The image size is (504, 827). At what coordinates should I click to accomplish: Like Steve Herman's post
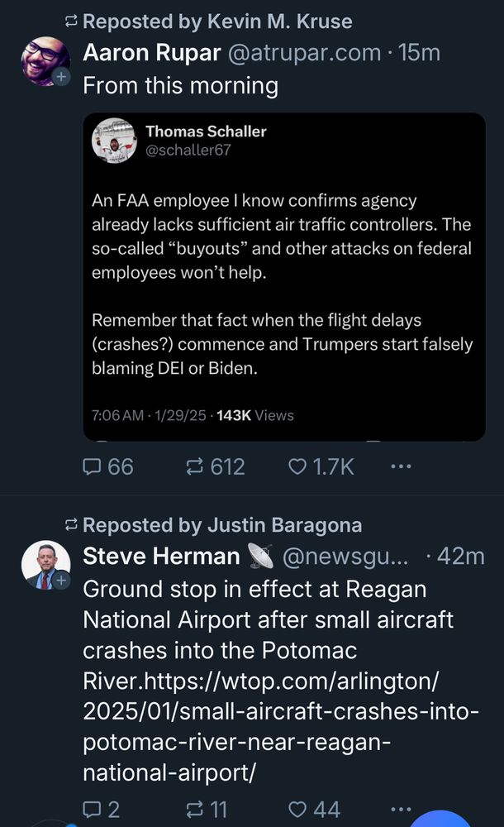(297, 809)
